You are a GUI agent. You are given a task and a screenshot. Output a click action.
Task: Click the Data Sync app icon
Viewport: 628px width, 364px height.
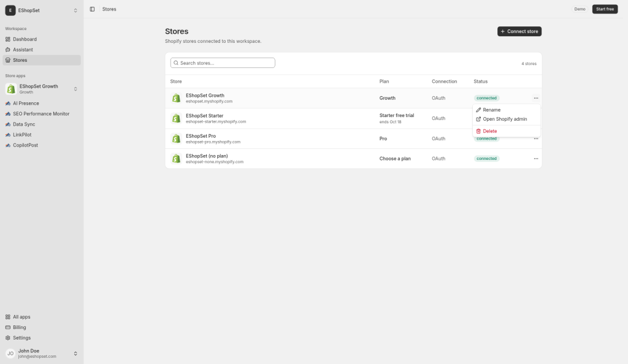click(7, 124)
